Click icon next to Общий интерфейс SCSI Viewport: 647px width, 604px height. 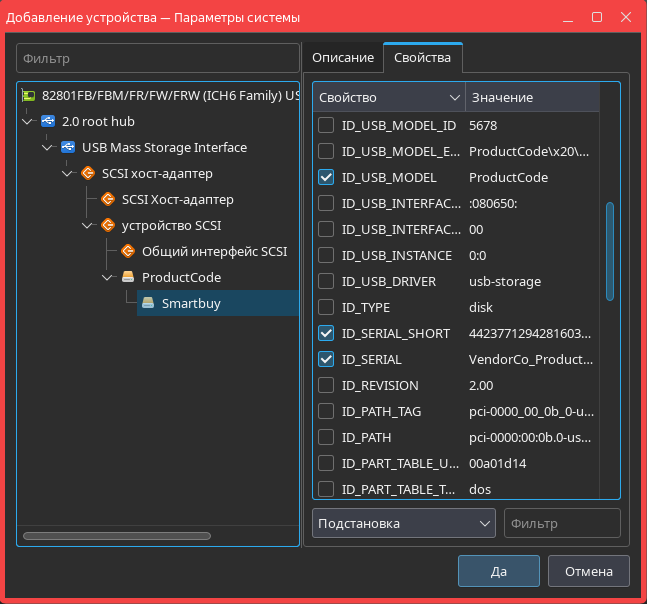pyautogui.click(x=128, y=252)
